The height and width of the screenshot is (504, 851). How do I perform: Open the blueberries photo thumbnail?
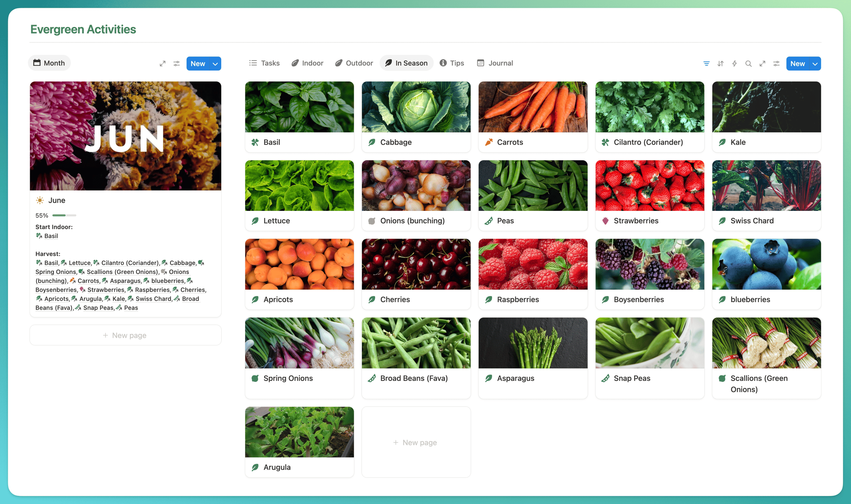[x=767, y=264]
